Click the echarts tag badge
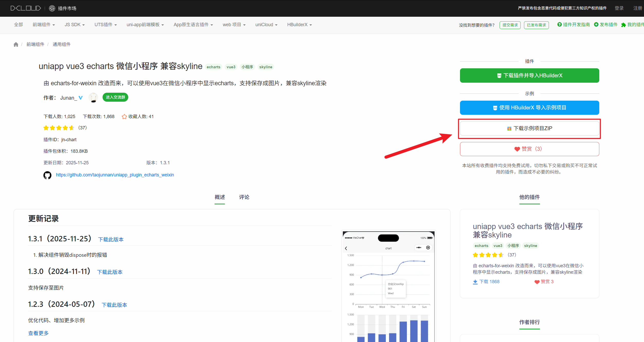Image resolution: width=644 pixels, height=342 pixels. pos(213,67)
